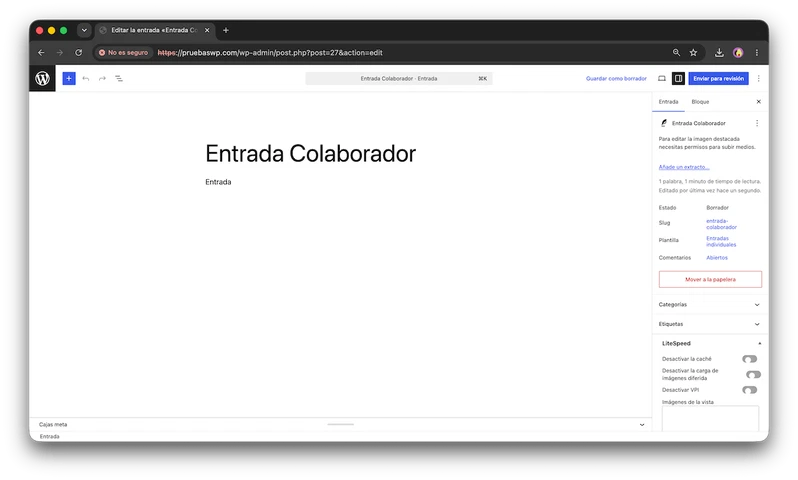Open the command palette Entrada Colaborador bar
Screen dimensions: 798x480
click(x=398, y=78)
